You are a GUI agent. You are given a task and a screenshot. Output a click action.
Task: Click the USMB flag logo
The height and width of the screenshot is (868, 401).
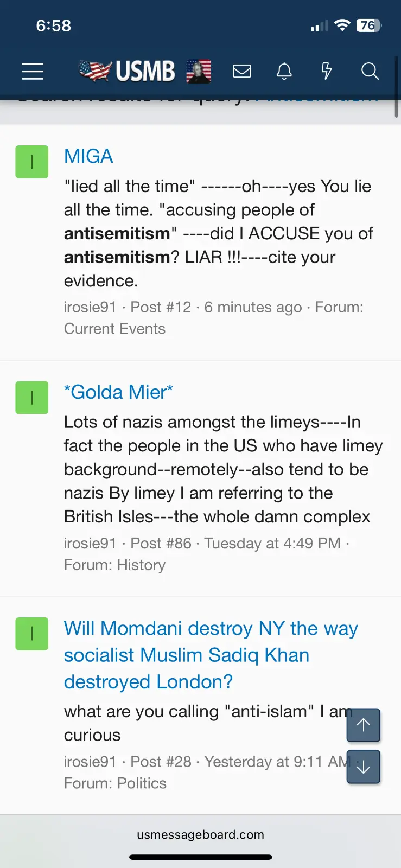(x=127, y=71)
